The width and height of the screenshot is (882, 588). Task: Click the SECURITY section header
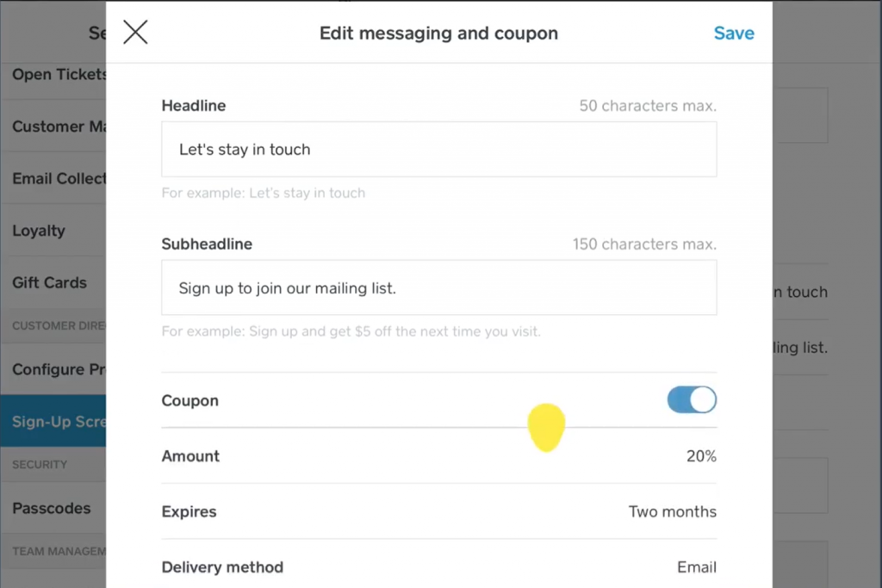click(39, 464)
